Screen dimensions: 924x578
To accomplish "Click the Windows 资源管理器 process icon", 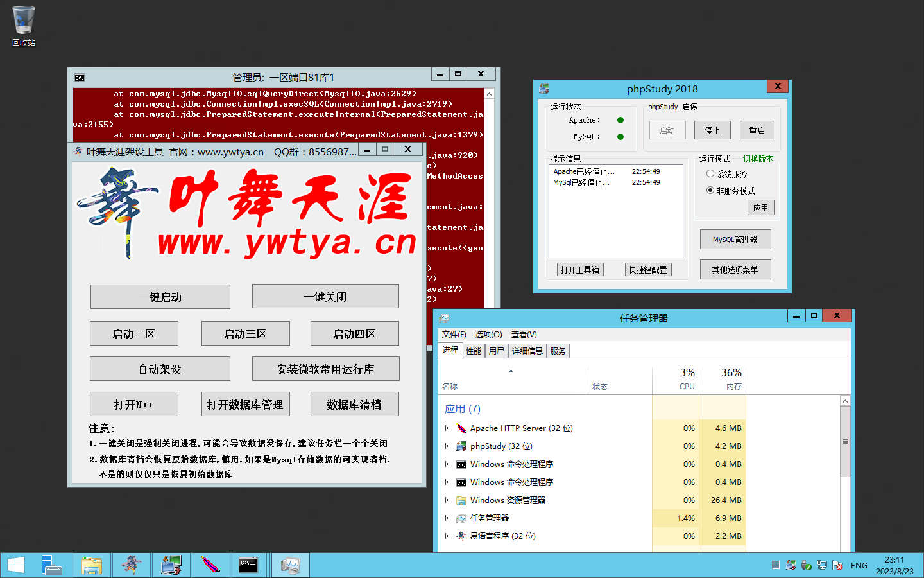I will click(x=461, y=500).
